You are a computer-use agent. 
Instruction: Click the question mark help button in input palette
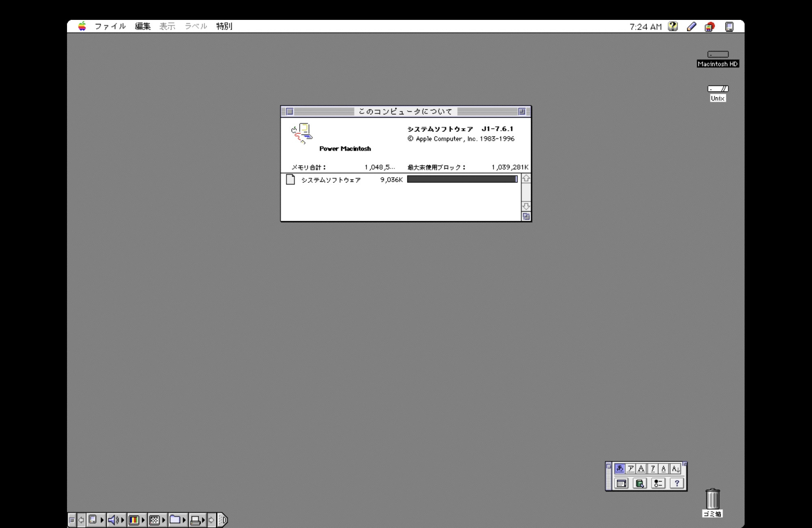(677, 483)
